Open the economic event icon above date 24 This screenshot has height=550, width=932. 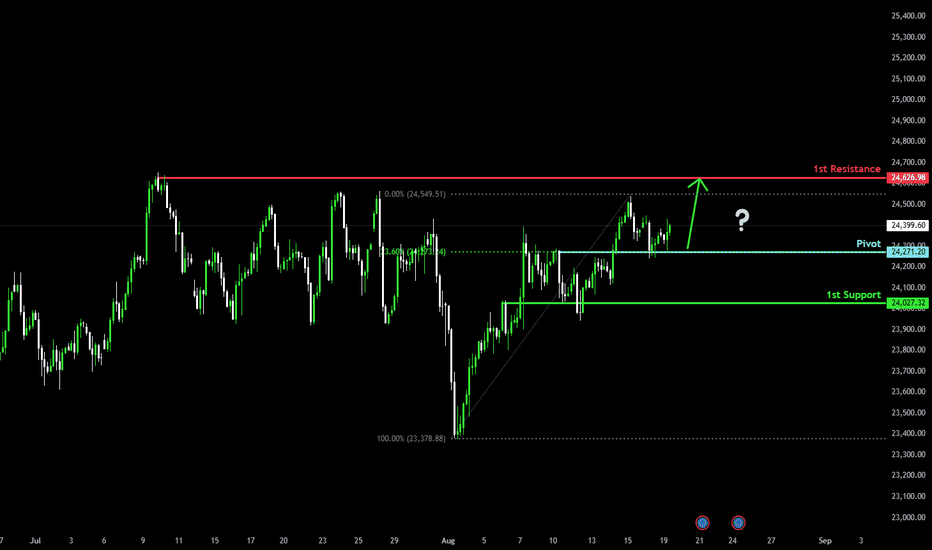click(738, 523)
